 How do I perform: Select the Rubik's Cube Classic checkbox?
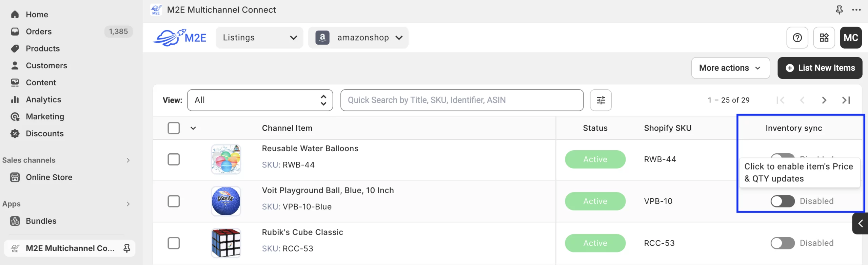[174, 243]
